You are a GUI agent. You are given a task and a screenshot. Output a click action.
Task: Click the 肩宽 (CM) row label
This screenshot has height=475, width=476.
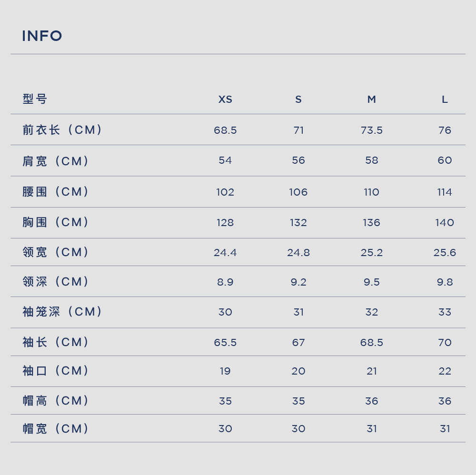tap(56, 161)
